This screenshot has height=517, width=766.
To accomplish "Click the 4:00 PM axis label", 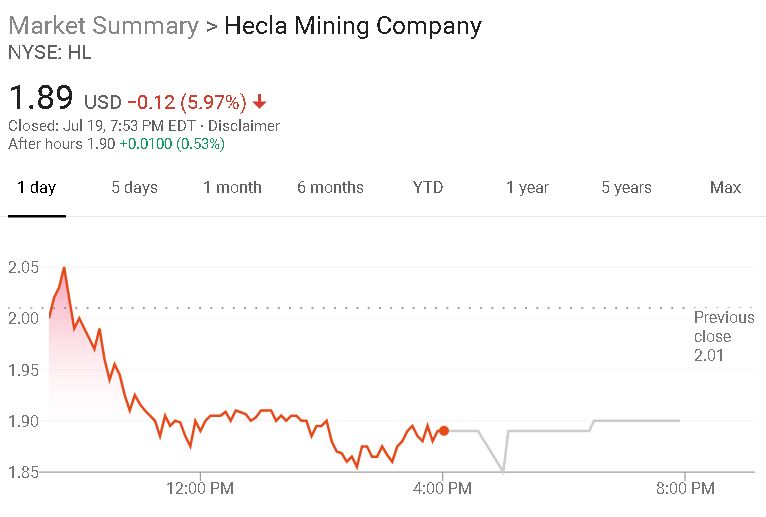I will (444, 489).
